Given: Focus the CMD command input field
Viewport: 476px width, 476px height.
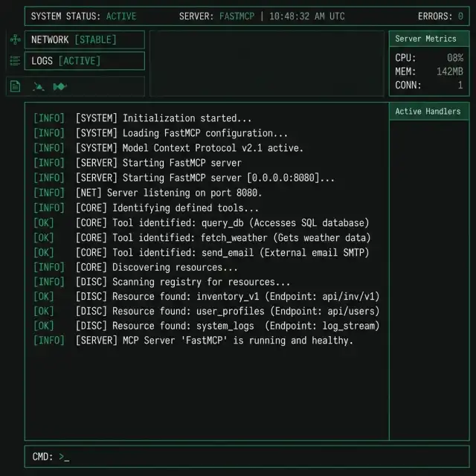Looking at the screenshot, I should [x=247, y=457].
